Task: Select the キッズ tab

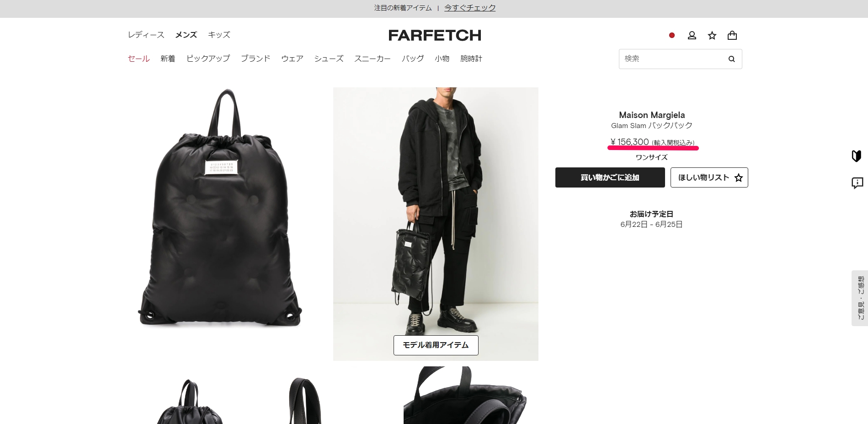Action: click(219, 35)
